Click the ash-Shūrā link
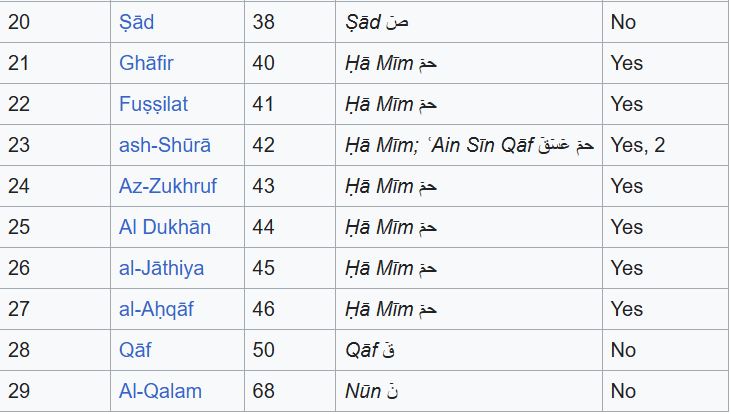The image size is (731, 414). [x=165, y=145]
